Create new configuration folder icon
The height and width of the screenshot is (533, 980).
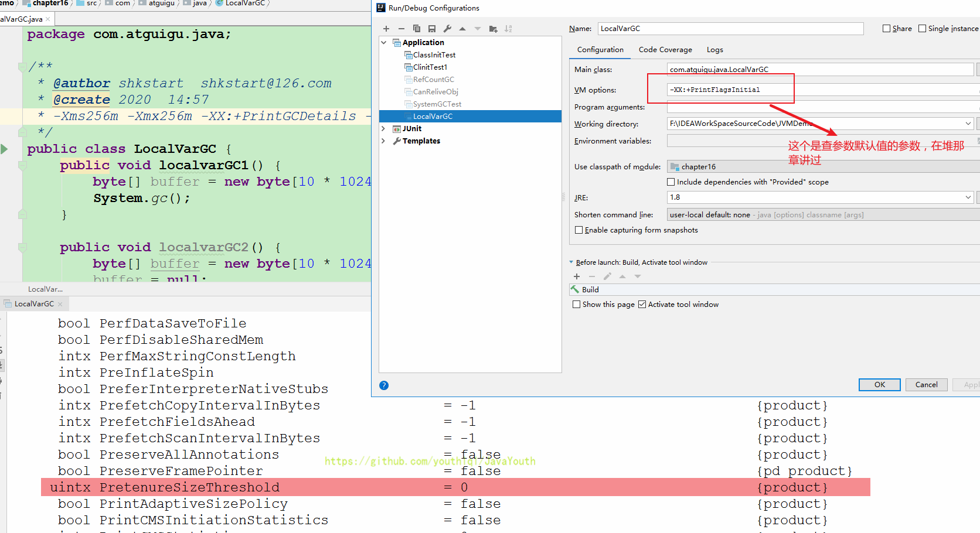coord(493,29)
